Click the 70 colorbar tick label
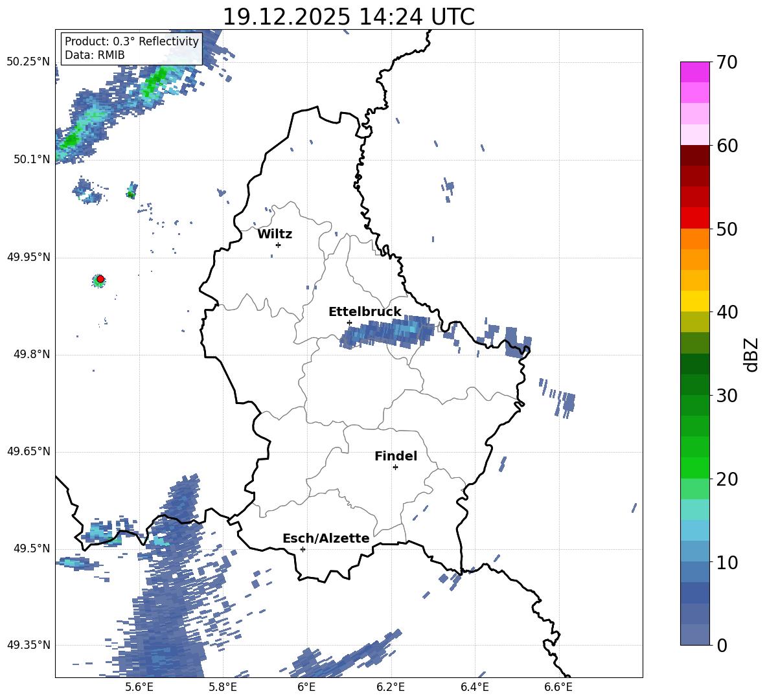767x700 pixels. pyautogui.click(x=727, y=62)
